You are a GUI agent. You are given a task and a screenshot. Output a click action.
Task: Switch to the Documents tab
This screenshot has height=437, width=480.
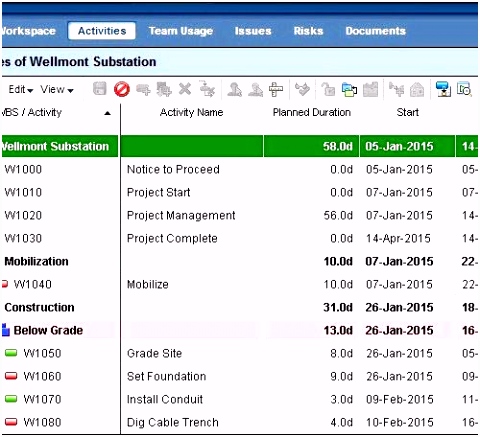click(376, 31)
